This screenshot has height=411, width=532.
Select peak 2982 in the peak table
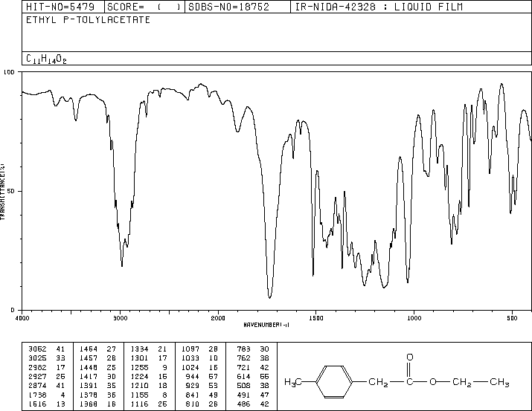pos(37,367)
